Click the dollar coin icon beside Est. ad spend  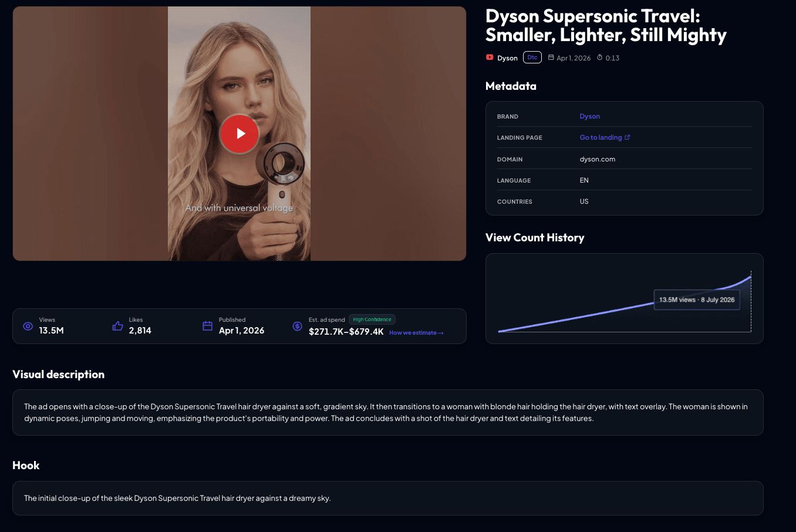pos(297,326)
